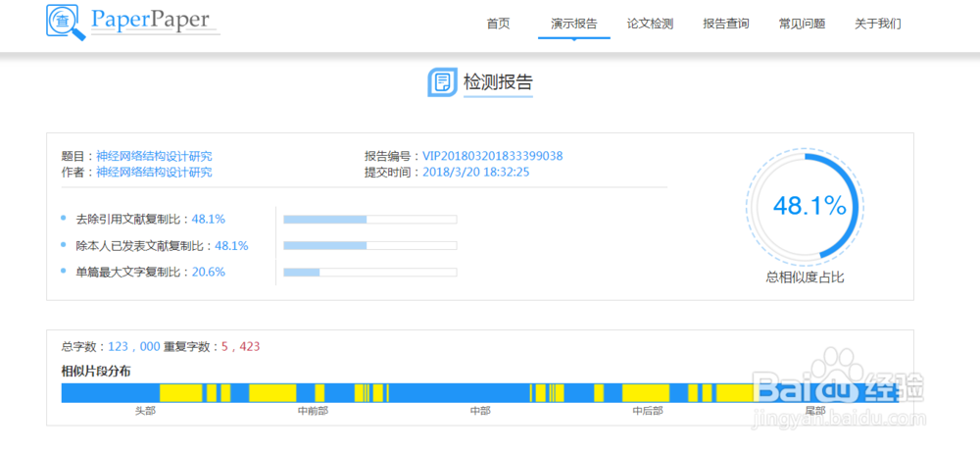The width and height of the screenshot is (980, 452).
Task: Click 总相似度占比 label
Action: pyautogui.click(x=805, y=277)
